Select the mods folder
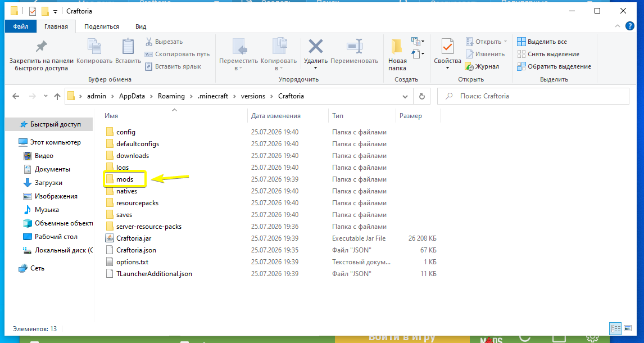Image resolution: width=644 pixels, height=343 pixels. (120, 179)
